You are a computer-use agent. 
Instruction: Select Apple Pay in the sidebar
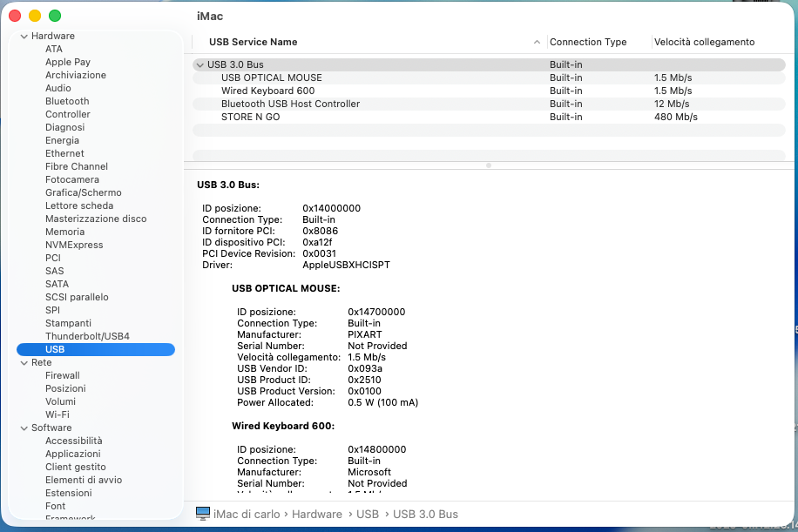(x=68, y=62)
